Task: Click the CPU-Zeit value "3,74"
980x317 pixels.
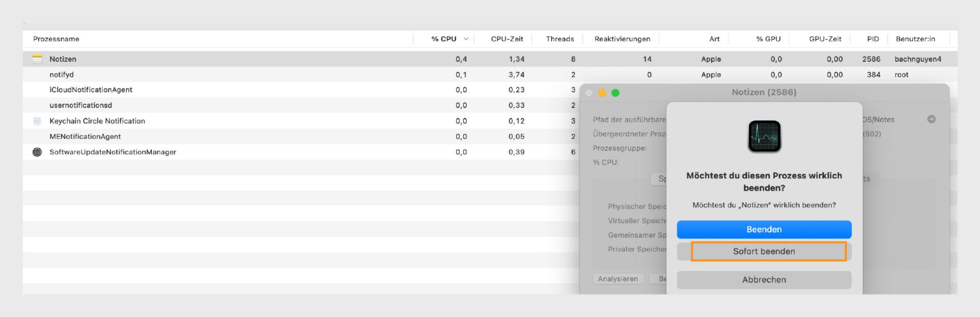Action: (517, 75)
